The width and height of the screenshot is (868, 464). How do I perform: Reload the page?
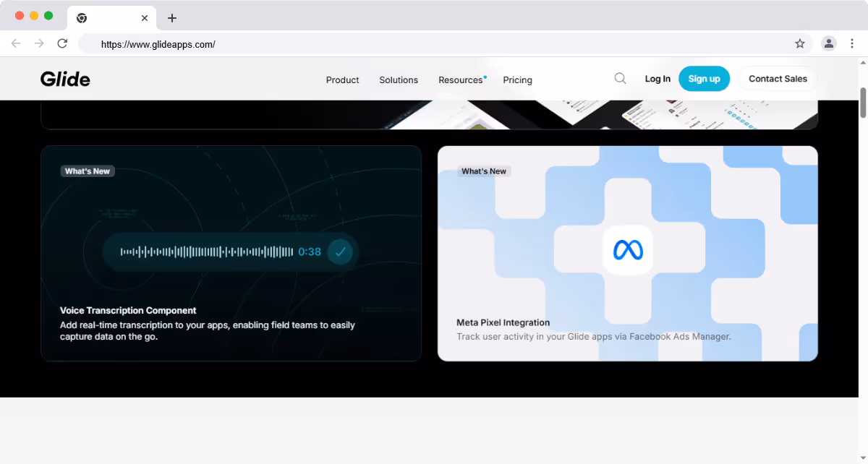click(x=62, y=43)
